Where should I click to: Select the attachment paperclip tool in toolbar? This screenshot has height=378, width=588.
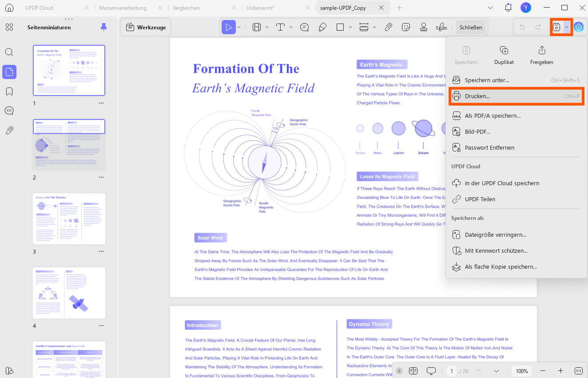(x=388, y=27)
